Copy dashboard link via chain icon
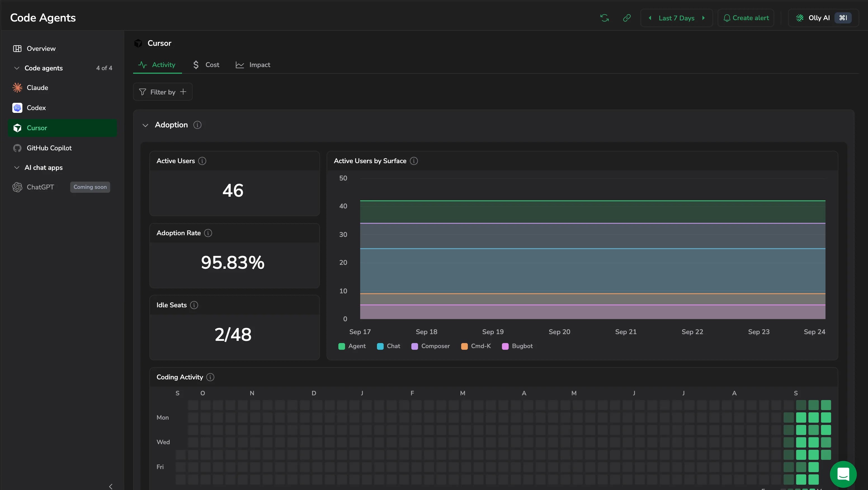 (x=627, y=18)
